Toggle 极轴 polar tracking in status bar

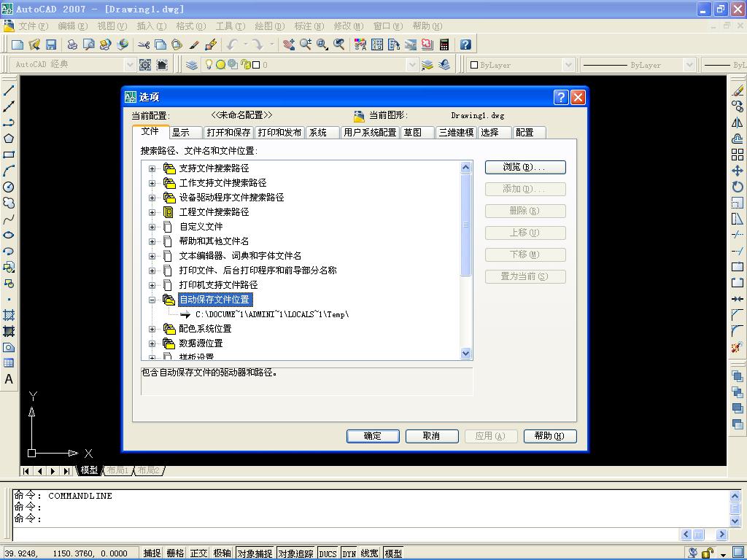[222, 553]
